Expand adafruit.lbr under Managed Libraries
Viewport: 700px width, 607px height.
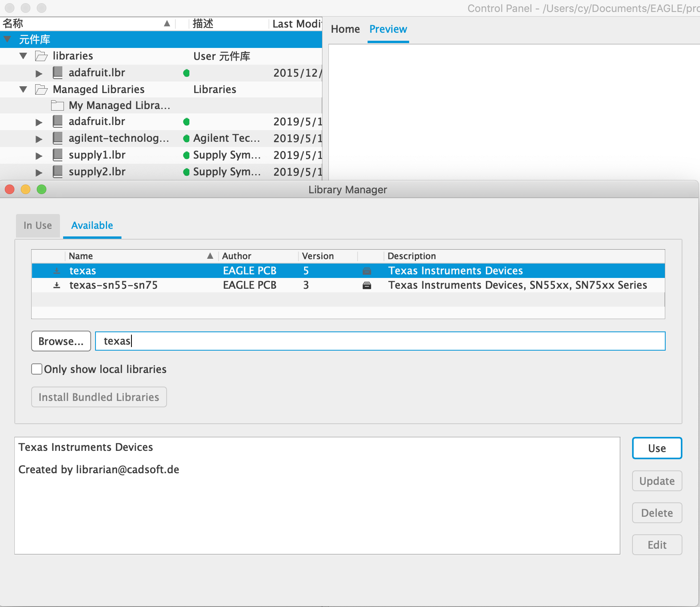tap(39, 122)
